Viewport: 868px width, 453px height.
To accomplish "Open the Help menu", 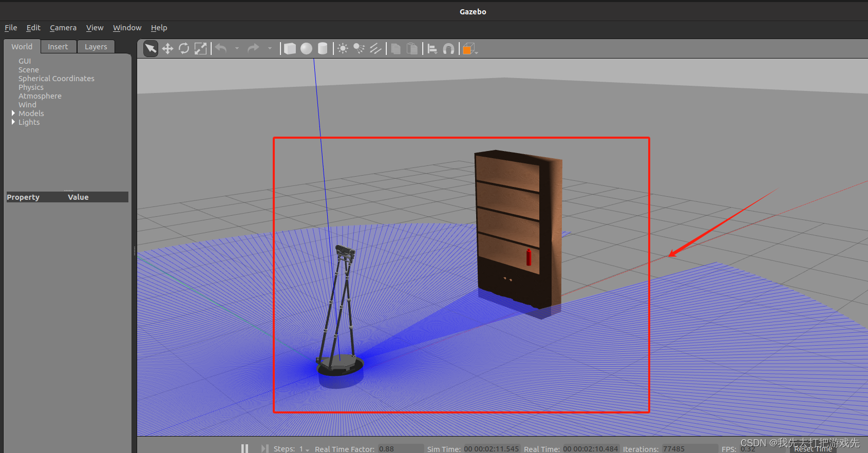I will 159,28.
